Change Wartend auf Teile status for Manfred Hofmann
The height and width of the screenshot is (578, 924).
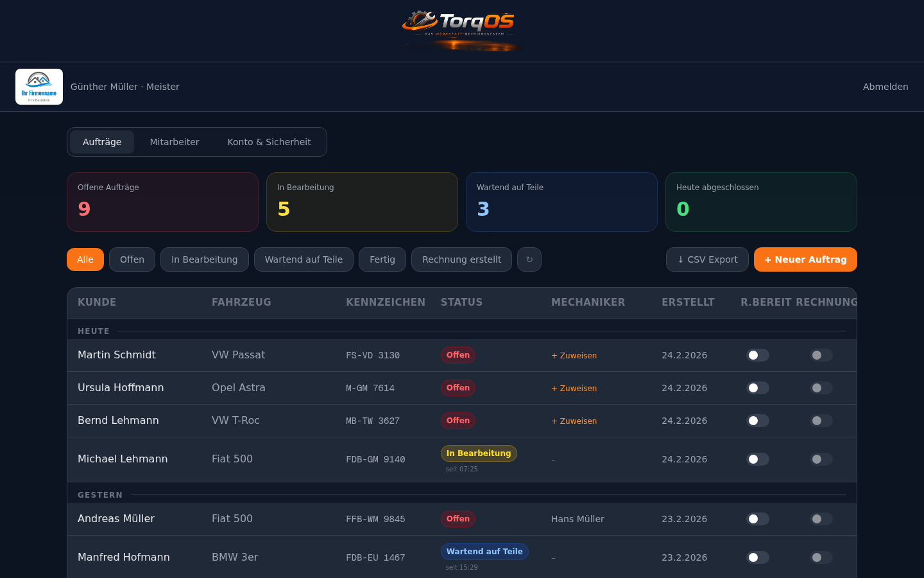(x=484, y=552)
